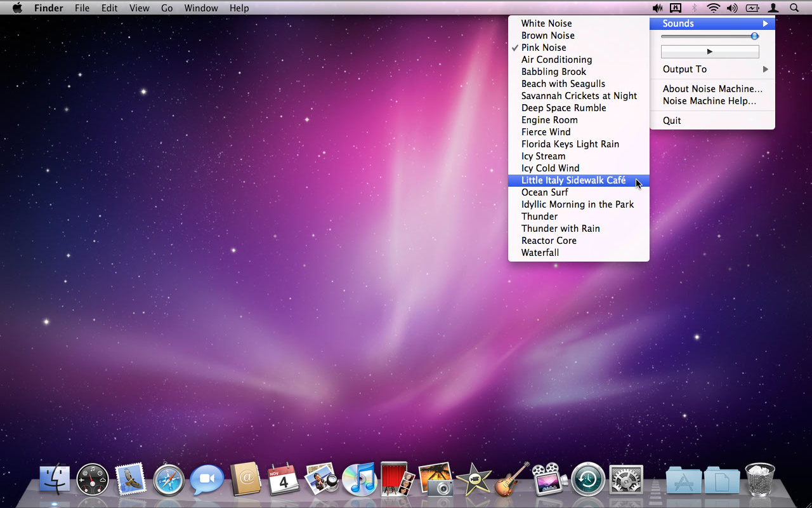Open the Window menu
The height and width of the screenshot is (508, 812).
[x=201, y=8]
